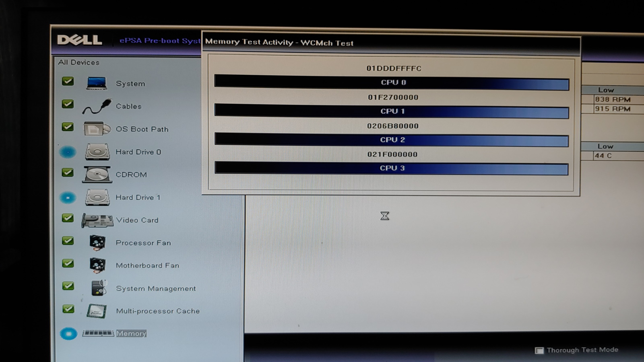Select the Processor Fan label

(143, 243)
